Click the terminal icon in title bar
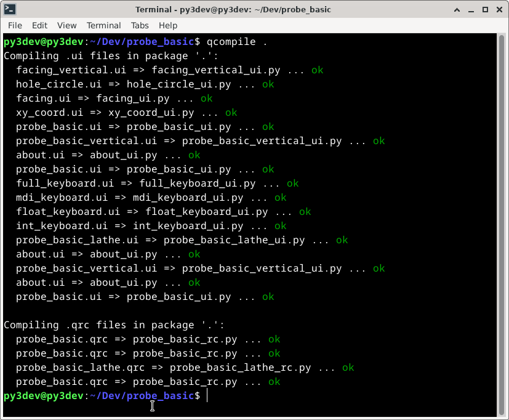509x420 pixels. pos(10,9)
